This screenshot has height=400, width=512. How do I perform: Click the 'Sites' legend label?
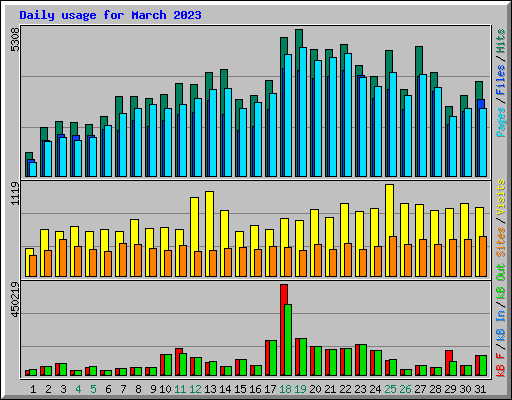pyautogui.click(x=501, y=242)
